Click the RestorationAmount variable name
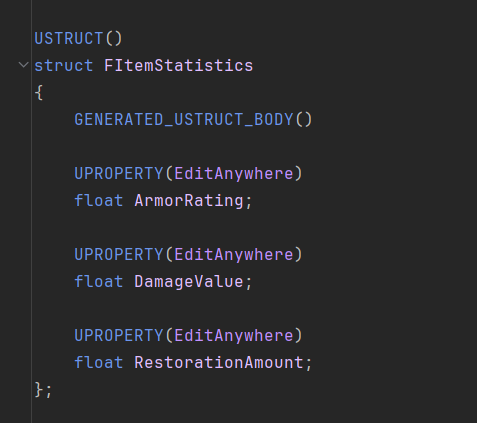477x423 pixels. 219,363
